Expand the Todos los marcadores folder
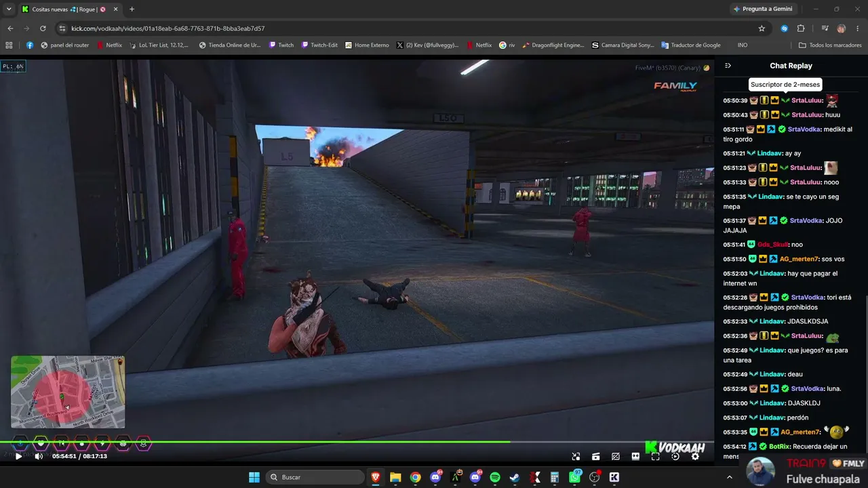Screen dimensions: 868x488 click(x=830, y=45)
